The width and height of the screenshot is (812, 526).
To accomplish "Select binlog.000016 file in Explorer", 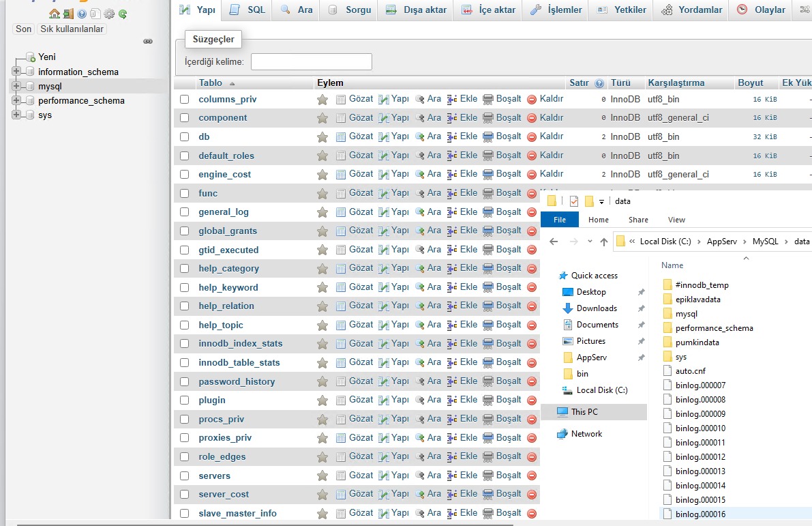I will 700,514.
